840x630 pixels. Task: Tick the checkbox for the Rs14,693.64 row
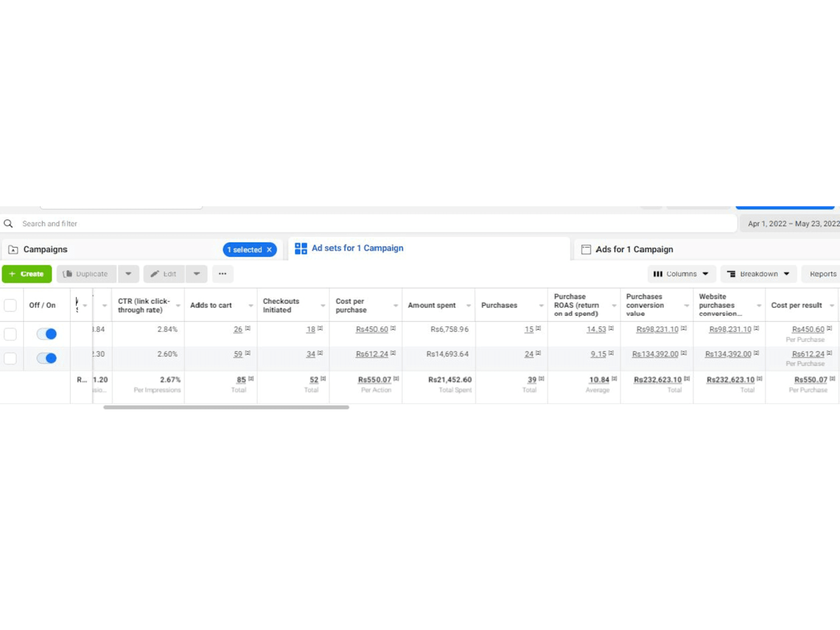10,358
